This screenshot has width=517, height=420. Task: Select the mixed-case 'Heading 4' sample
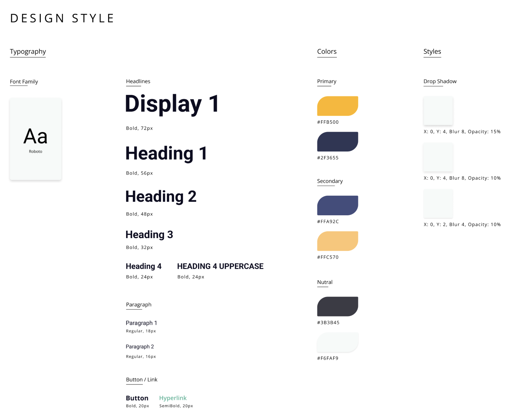144,266
